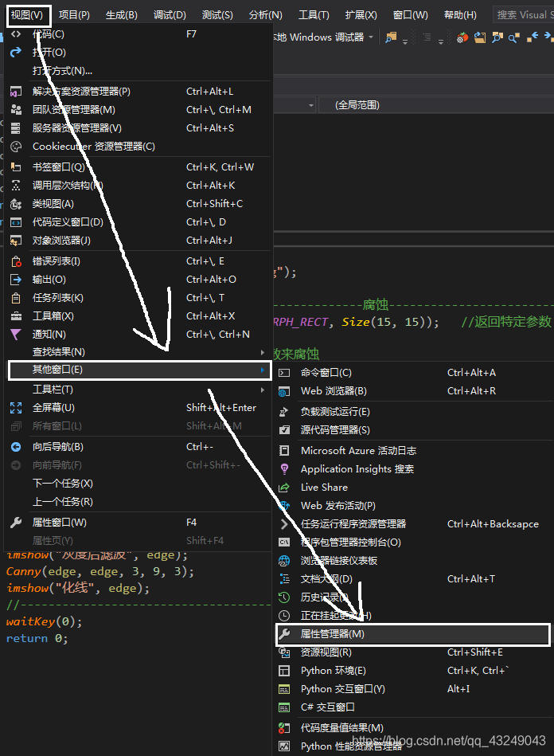This screenshot has height=756, width=554.
Task: Click the 全屏幕 icon
Action: tap(16, 407)
